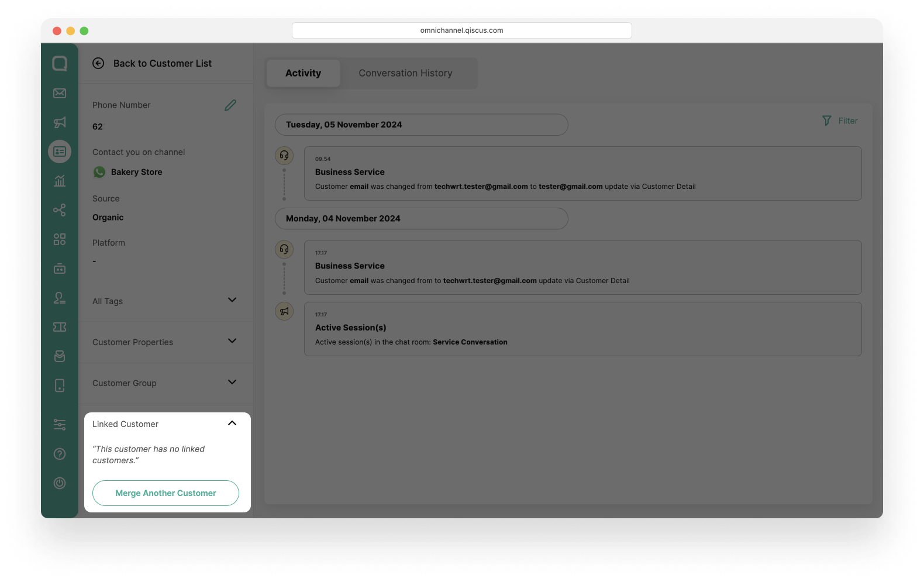This screenshot has height=582, width=924.
Task: Open the settings sliders icon in sidebar
Action: (x=60, y=425)
